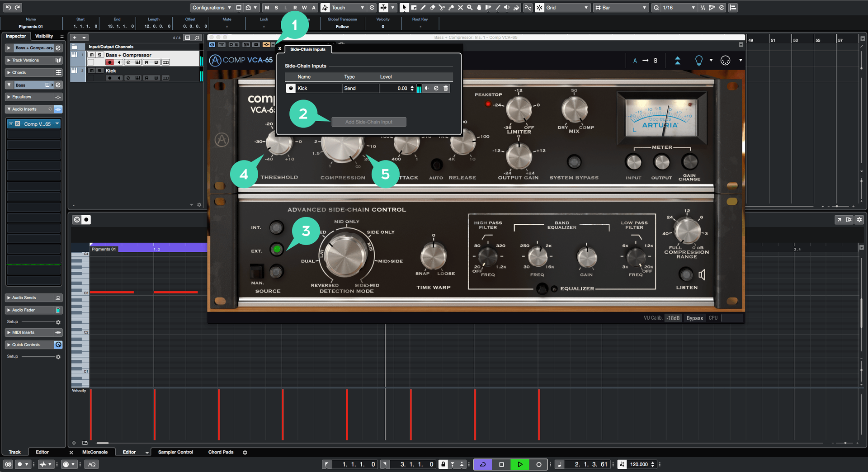
Task: Select the Play speaker tool
Action: coord(507,8)
